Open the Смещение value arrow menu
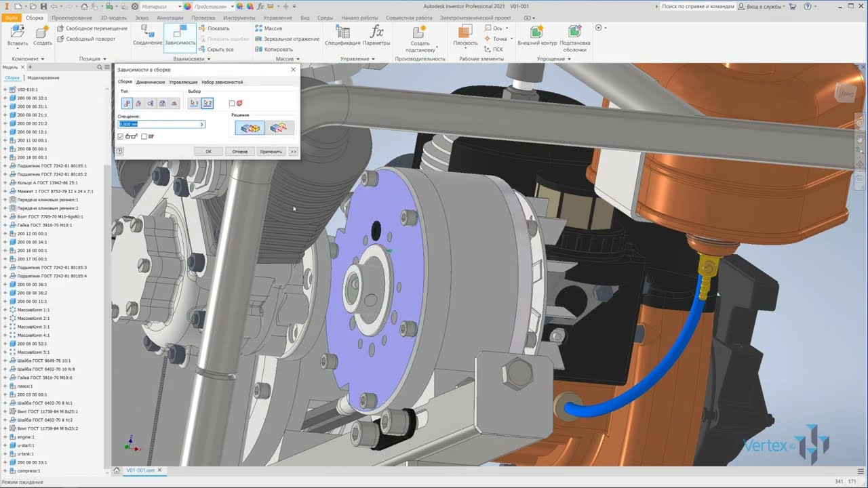This screenshot has width=868, height=488. pos(201,124)
